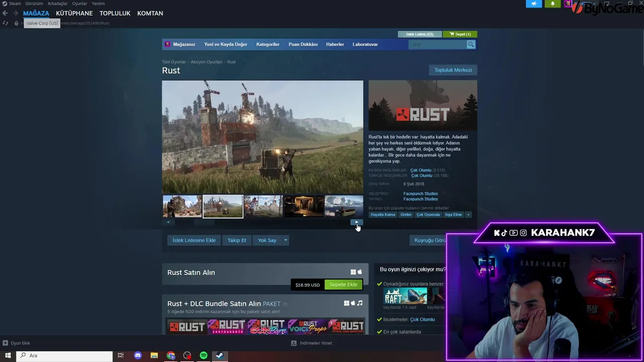Click the OBS recording icon on taskbar
The image size is (644, 362).
187,355
